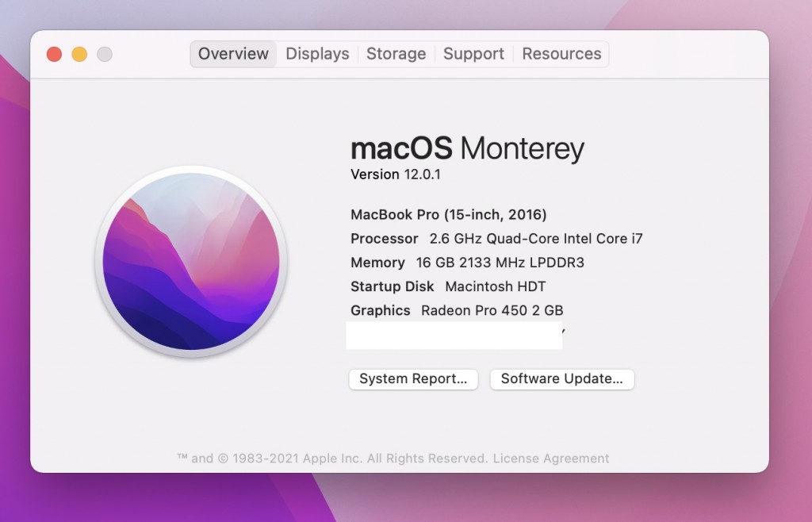This screenshot has width=812, height=522.
Task: Close the About This Mac window
Action: pos(55,54)
